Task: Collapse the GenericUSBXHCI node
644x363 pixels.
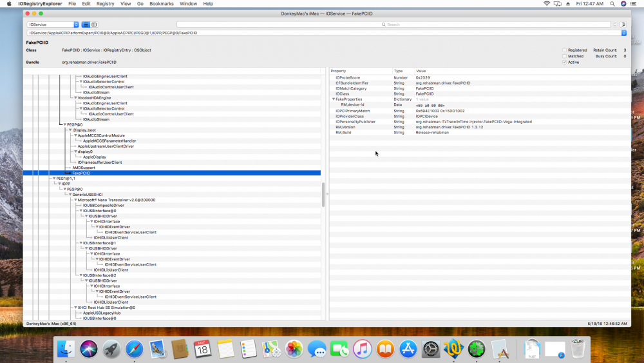Action: point(70,195)
